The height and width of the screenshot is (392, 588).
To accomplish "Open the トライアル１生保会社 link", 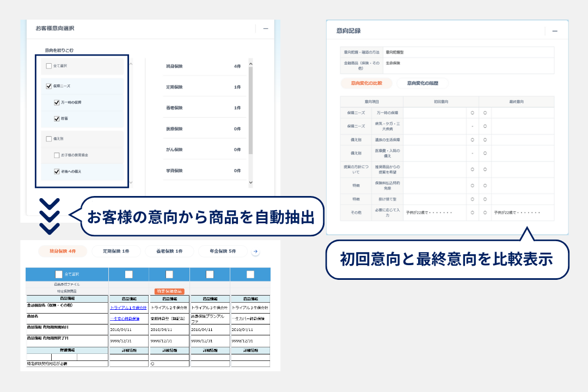I will pyautogui.click(x=128, y=308).
